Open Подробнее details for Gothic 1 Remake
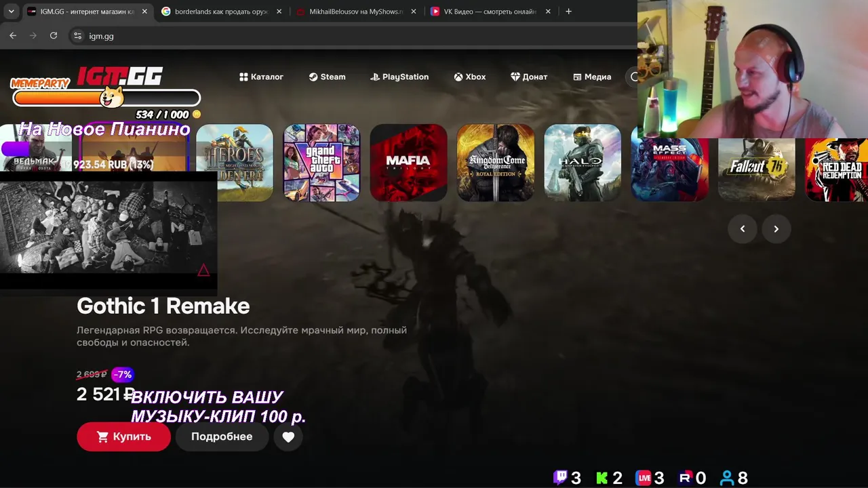This screenshot has height=488, width=868. tap(222, 436)
